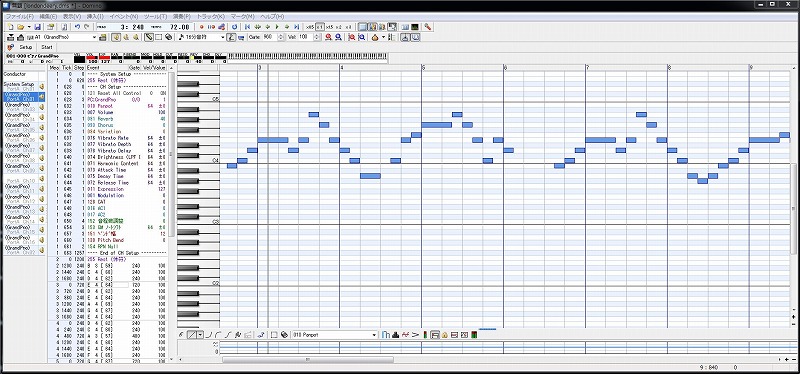Click the horizontal scrollbar under piano roll
Screen dimensions: 800x374
(308, 359)
